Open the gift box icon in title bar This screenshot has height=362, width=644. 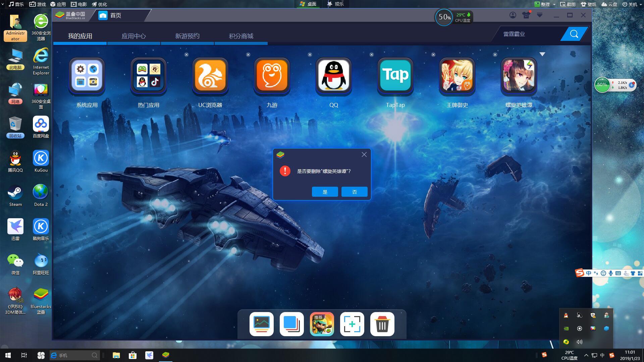tap(526, 15)
